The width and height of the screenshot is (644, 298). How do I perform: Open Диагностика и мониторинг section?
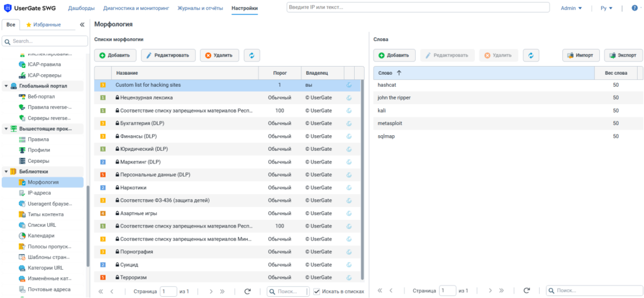[x=136, y=8]
